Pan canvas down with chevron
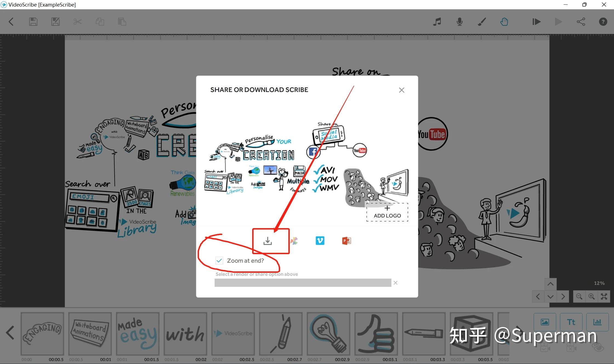Screen dimensions: 614x364 (550, 297)
